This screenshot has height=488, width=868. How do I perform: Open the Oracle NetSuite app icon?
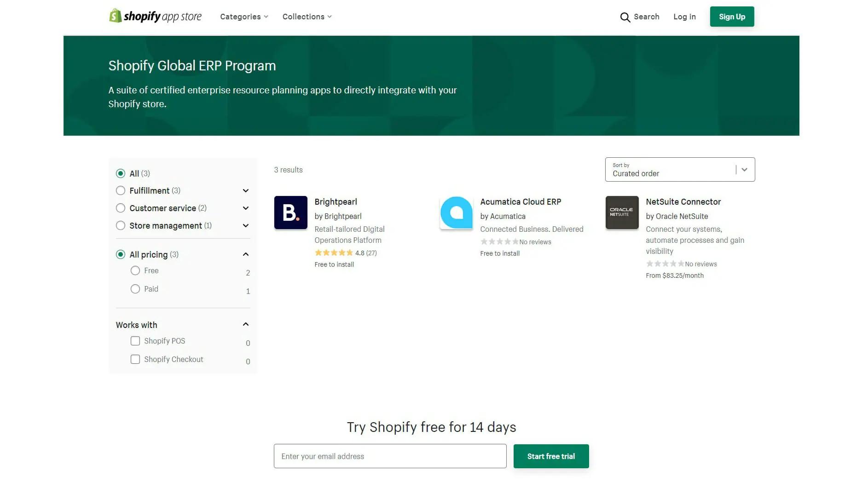(622, 212)
